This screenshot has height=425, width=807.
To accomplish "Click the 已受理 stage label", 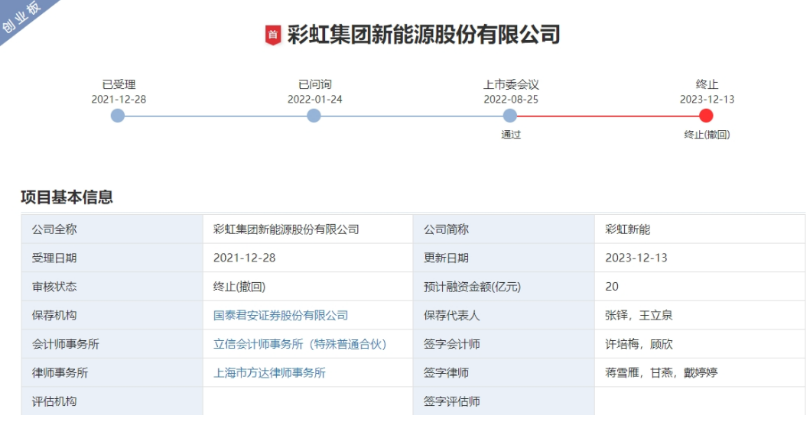I will [119, 84].
